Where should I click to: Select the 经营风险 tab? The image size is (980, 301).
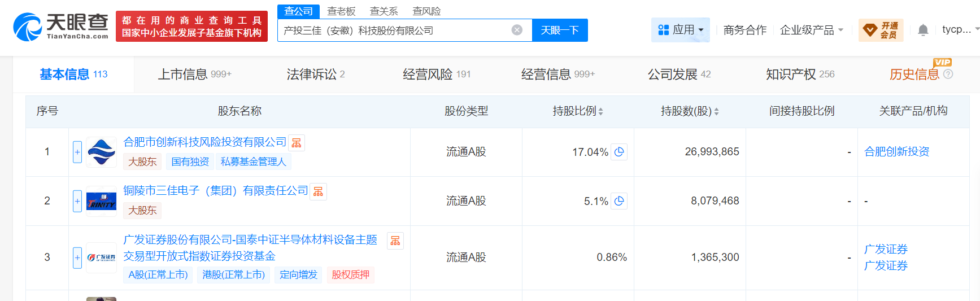(x=437, y=74)
